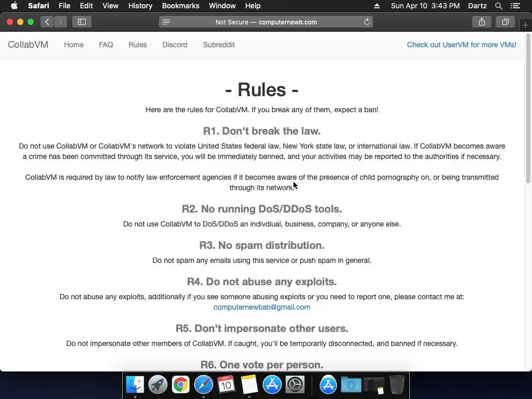This screenshot has height=399, width=532.
Task: Click the CollabVM brand link
Action: click(28, 45)
